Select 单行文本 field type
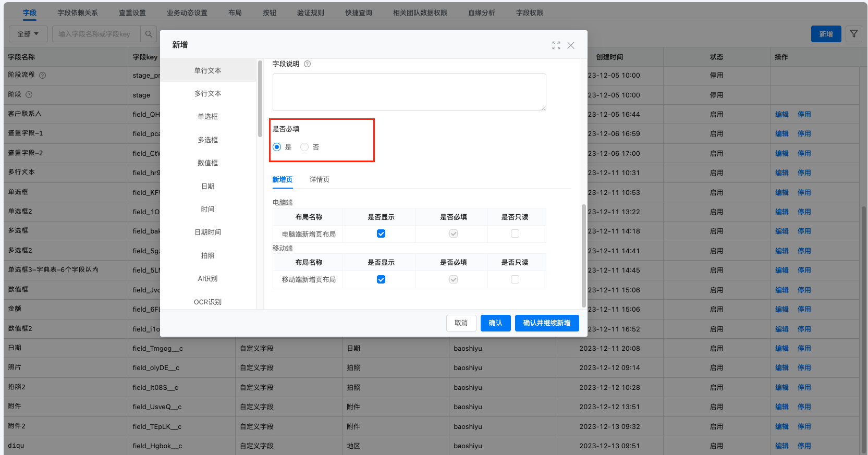The width and height of the screenshot is (868, 455). pos(208,70)
